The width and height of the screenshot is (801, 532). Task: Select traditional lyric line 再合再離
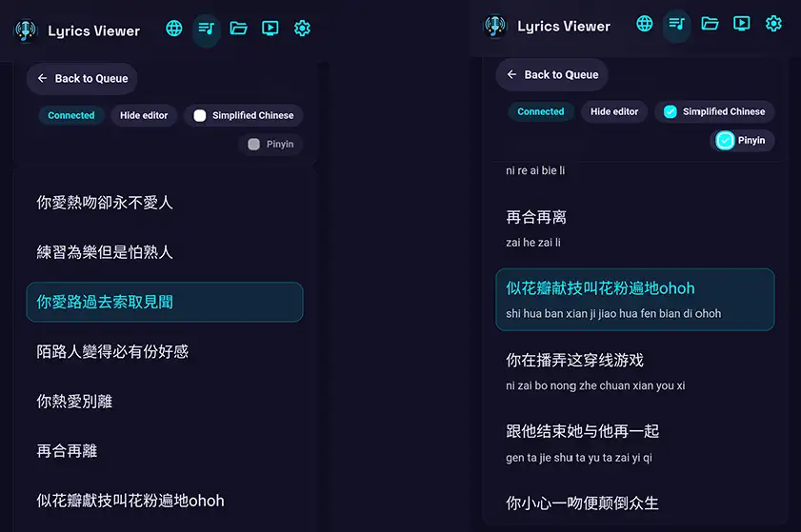click(x=67, y=451)
